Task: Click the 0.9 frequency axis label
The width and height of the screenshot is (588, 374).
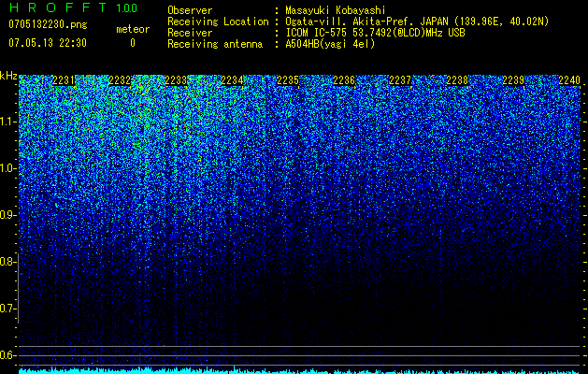Action: pos(7,215)
